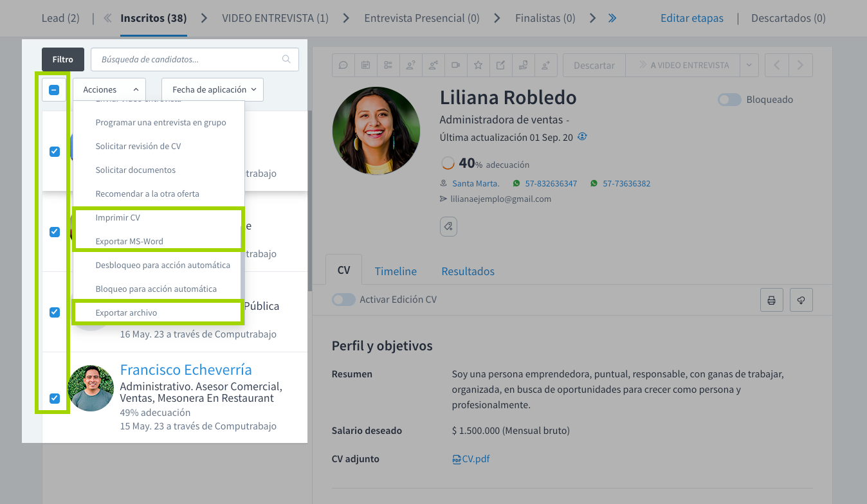867x504 pixels.
Task: Open the Acciones dropdown
Action: point(109,90)
